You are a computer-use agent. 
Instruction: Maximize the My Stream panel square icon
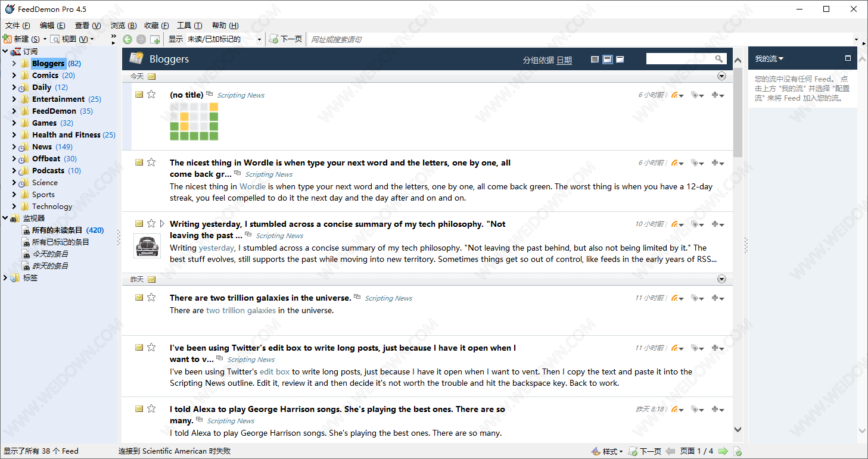click(x=848, y=58)
